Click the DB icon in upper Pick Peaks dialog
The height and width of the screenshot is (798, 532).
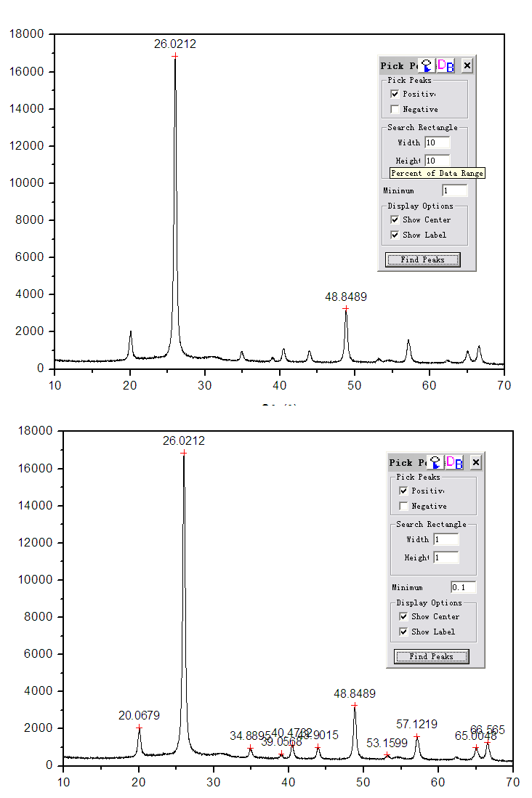coord(446,65)
